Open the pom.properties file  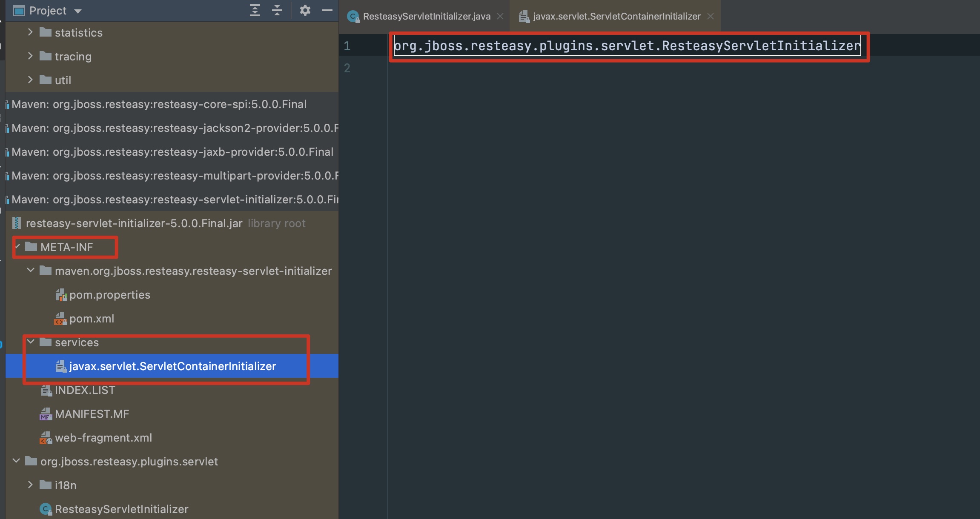[109, 295]
